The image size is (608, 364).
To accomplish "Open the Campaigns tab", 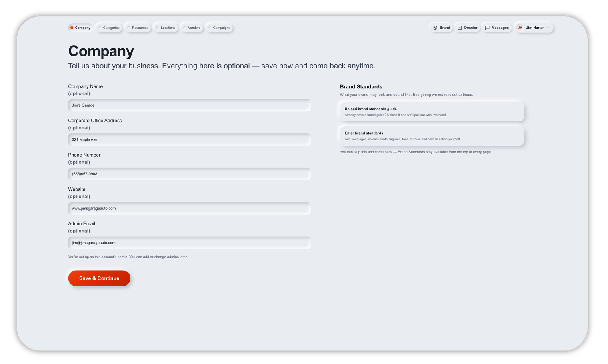I will point(219,28).
